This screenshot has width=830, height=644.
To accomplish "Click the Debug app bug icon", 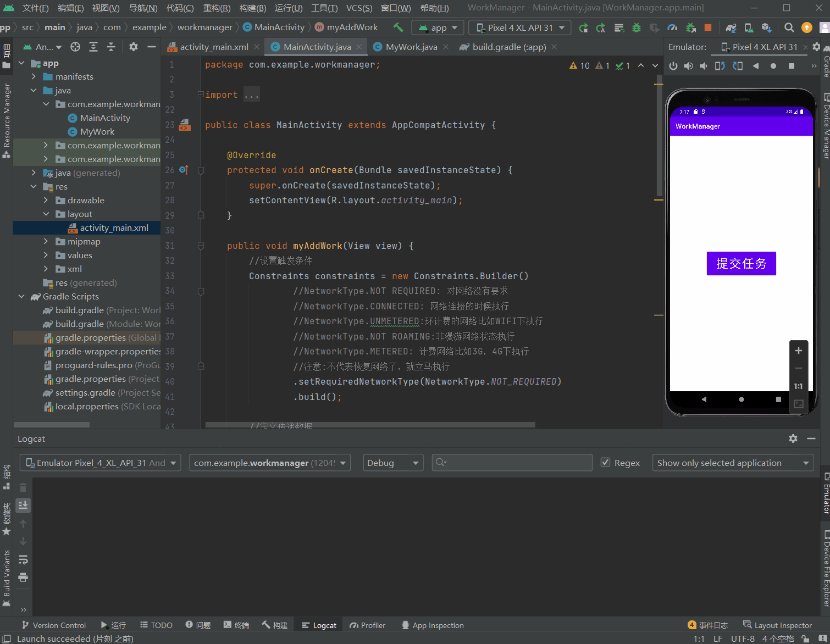I will tap(637, 27).
